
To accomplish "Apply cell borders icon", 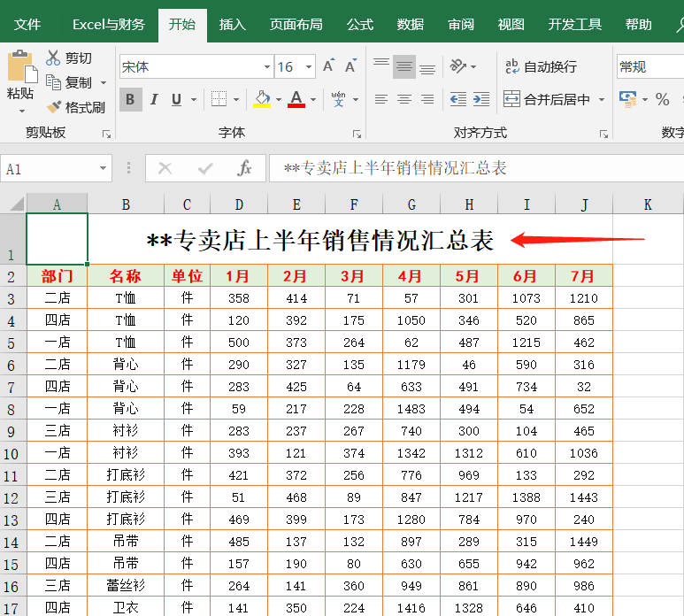I will 219,99.
